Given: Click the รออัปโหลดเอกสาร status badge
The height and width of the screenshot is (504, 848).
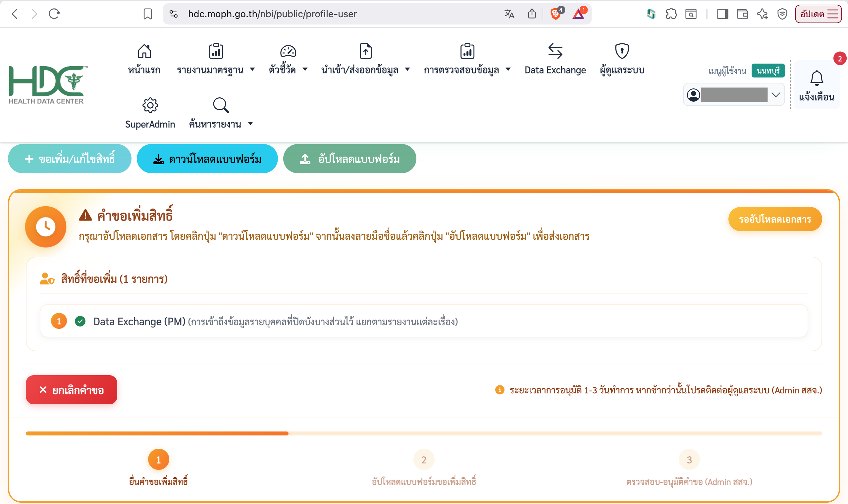Looking at the screenshot, I should pos(775,219).
